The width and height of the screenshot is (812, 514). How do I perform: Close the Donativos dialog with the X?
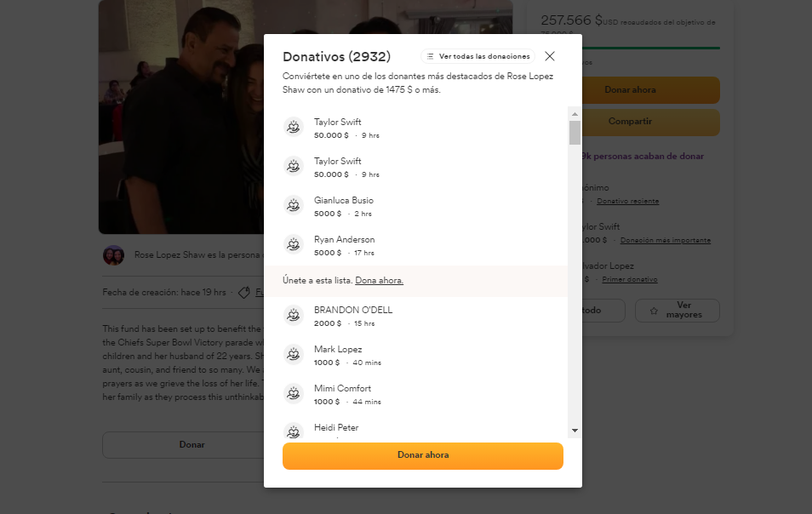[x=550, y=56]
